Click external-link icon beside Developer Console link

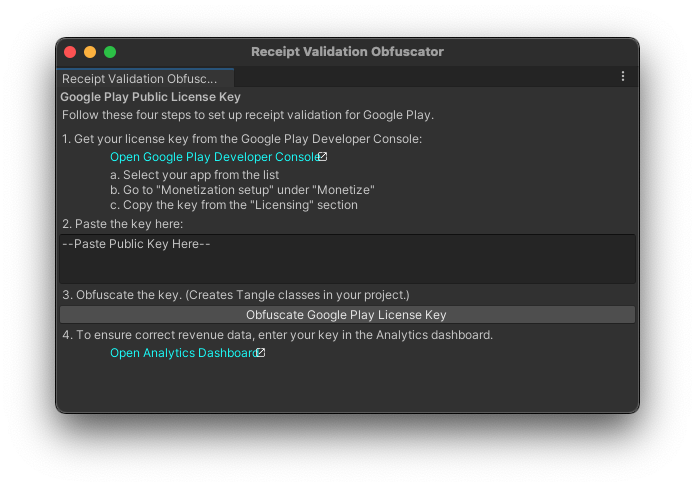(x=322, y=157)
